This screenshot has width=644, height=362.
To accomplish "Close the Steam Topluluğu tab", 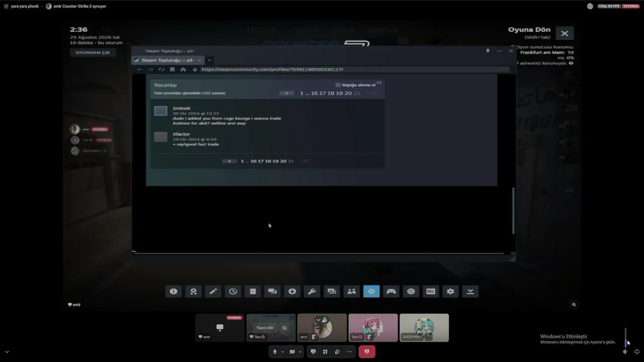I will (x=199, y=60).
